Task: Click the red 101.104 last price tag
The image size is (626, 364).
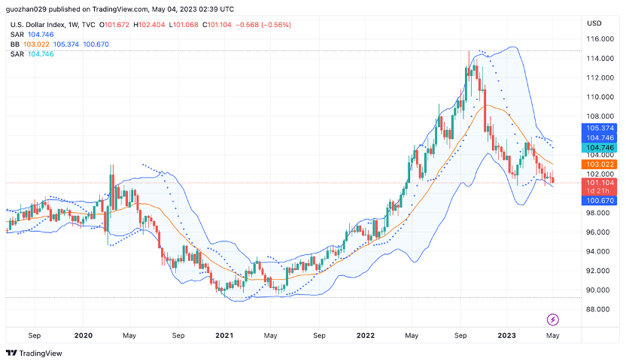Action: 599,183
